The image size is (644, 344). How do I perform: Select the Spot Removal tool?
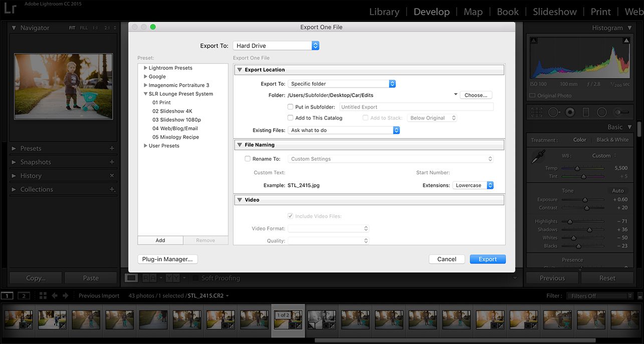coord(553,112)
